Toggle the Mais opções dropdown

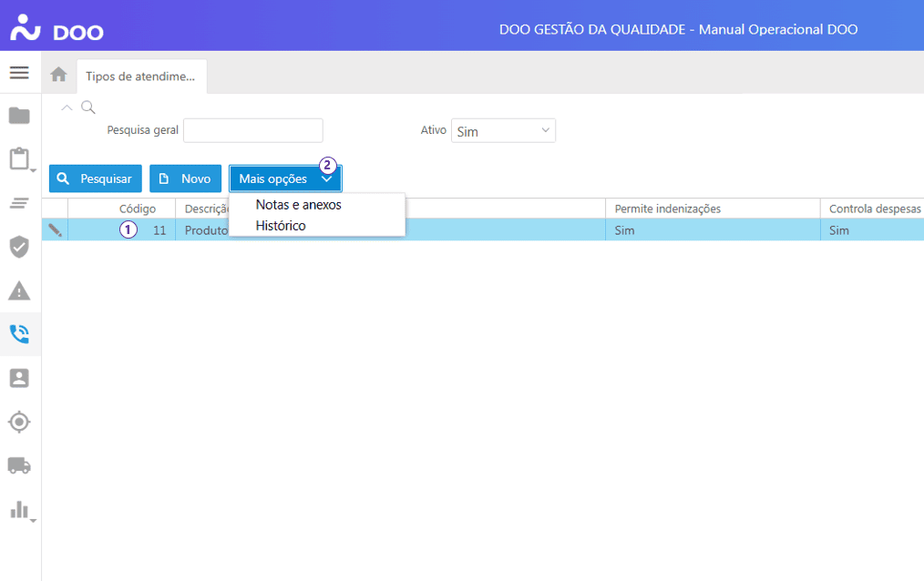coord(285,178)
